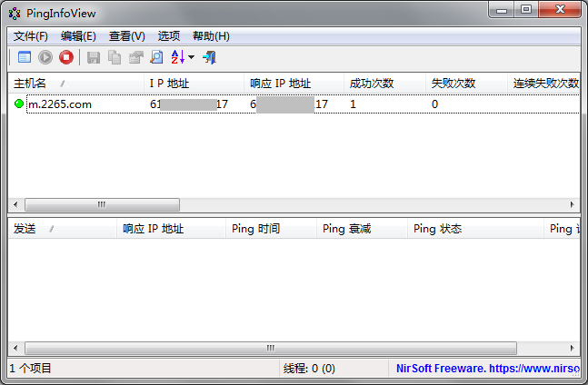This screenshot has width=588, height=385.
Task: Sort by Ping 时间 column header
Action: (271, 229)
